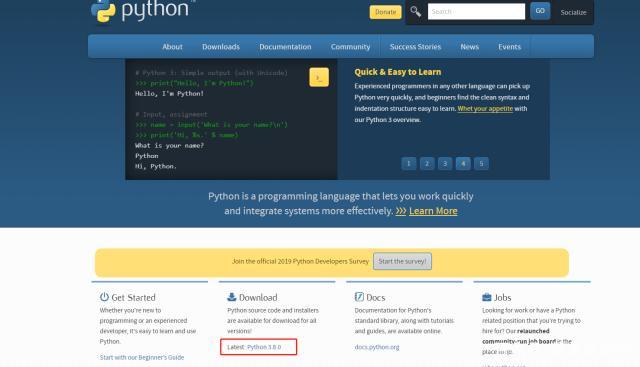Screen dimensions: 640x367
Task: Click the Get Started power icon
Action: coord(104,297)
